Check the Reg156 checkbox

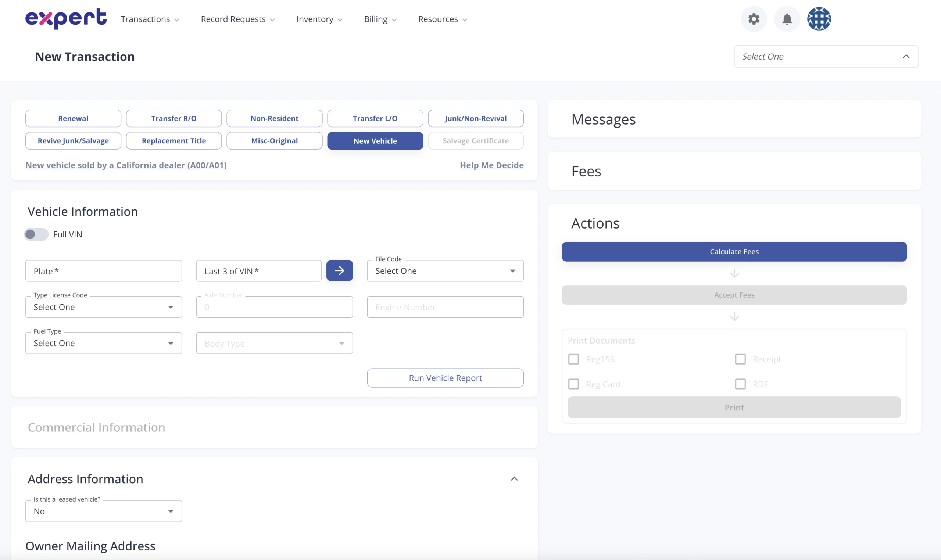coord(573,359)
